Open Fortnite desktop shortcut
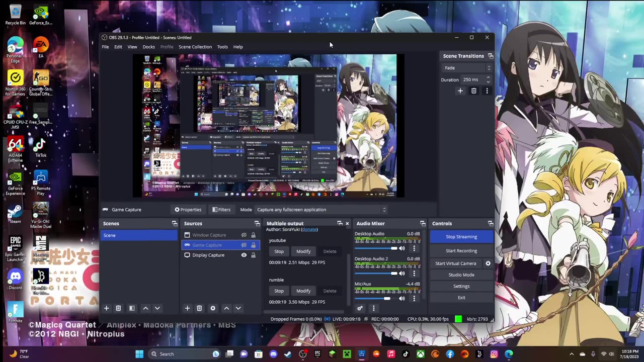 [15, 313]
